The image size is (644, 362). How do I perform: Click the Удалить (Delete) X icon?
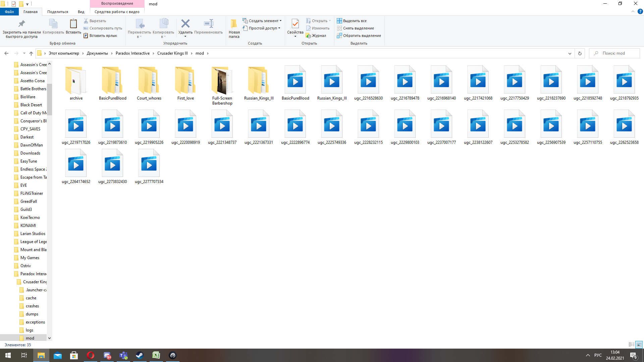point(185,23)
